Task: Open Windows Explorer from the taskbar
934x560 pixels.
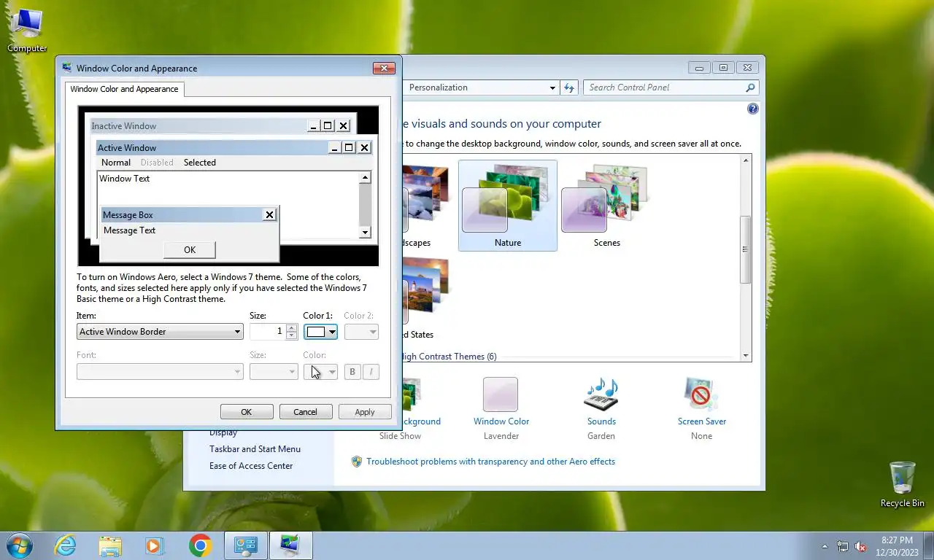Action: click(x=110, y=545)
